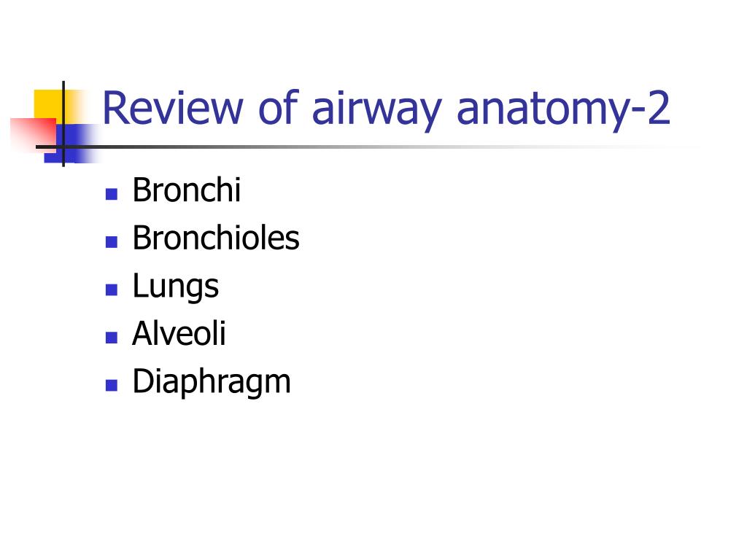
Task: Select the word Bronchi
Action: [186, 190]
